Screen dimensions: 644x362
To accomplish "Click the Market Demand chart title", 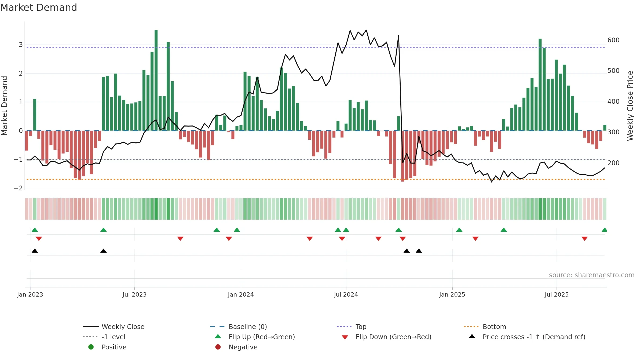I will [39, 8].
